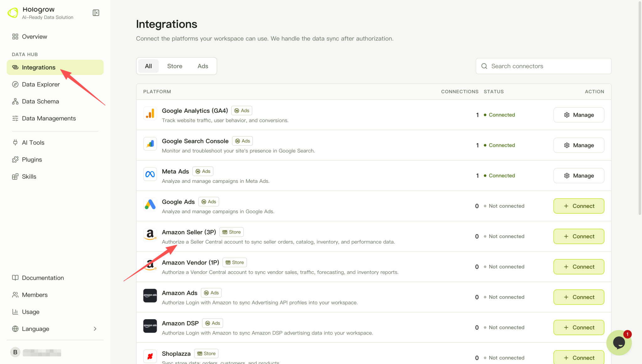The image size is (642, 364).
Task: Manage the Google Search Console connection
Action: pyautogui.click(x=579, y=145)
